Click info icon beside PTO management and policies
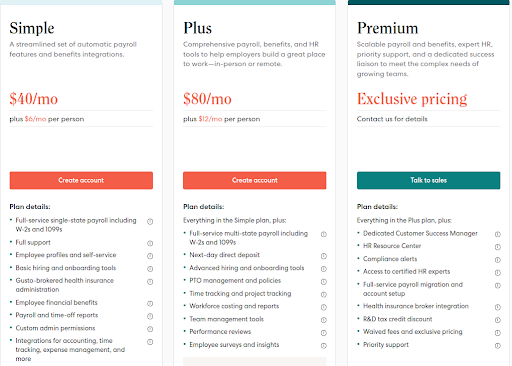 click(324, 282)
